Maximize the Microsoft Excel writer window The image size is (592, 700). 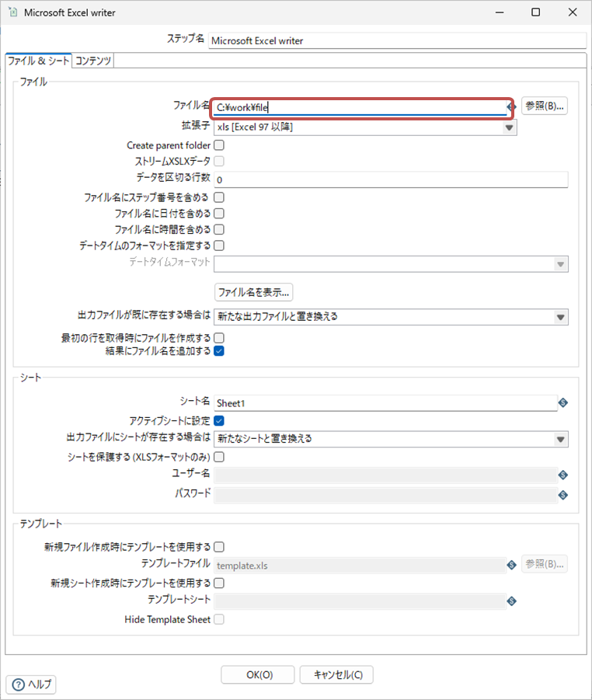tap(536, 12)
